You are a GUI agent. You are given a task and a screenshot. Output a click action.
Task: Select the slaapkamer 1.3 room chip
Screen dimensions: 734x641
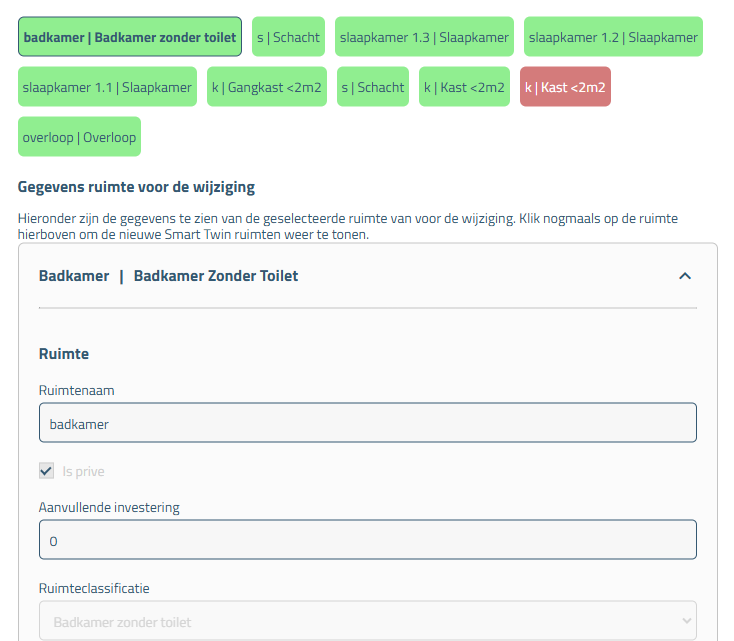click(424, 37)
